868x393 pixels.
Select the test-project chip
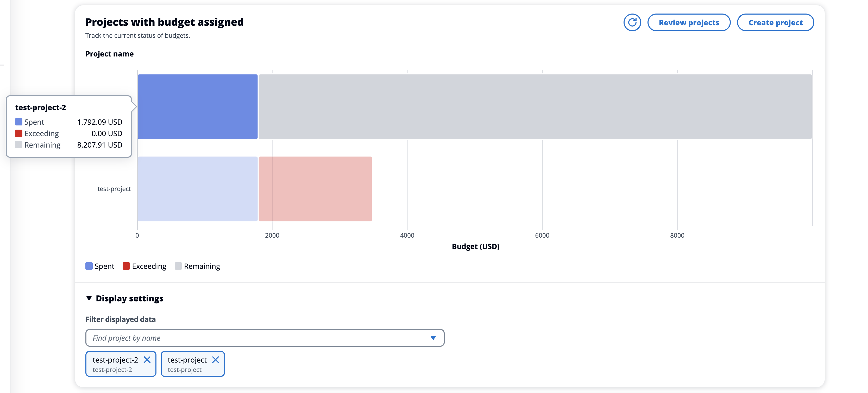point(187,360)
